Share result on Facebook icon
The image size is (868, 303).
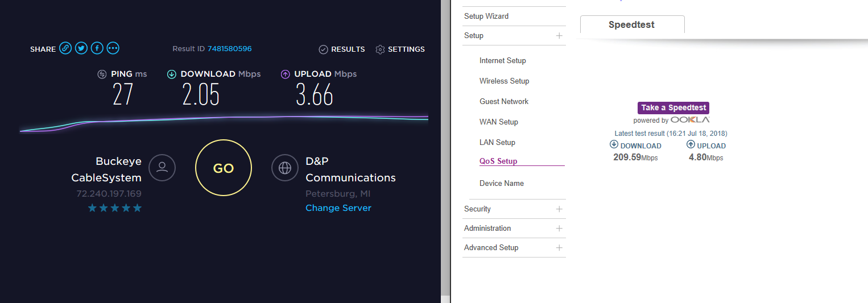tap(97, 49)
